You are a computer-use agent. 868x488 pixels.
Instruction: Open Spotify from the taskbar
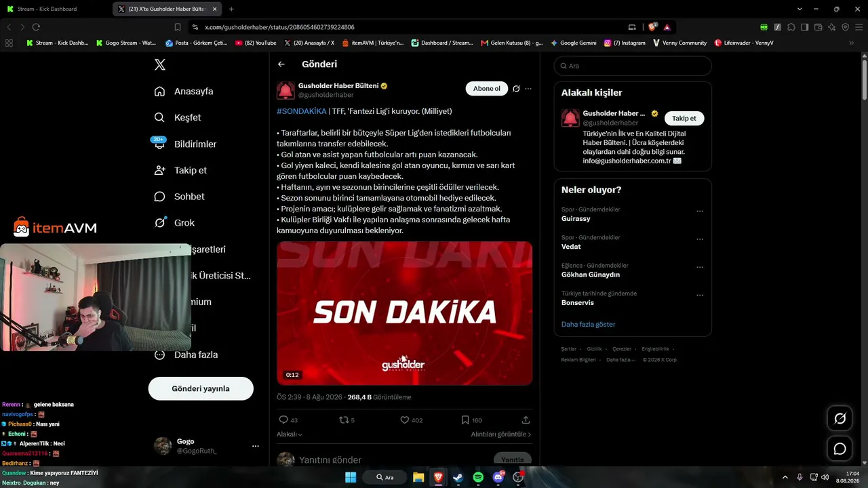[478, 477]
